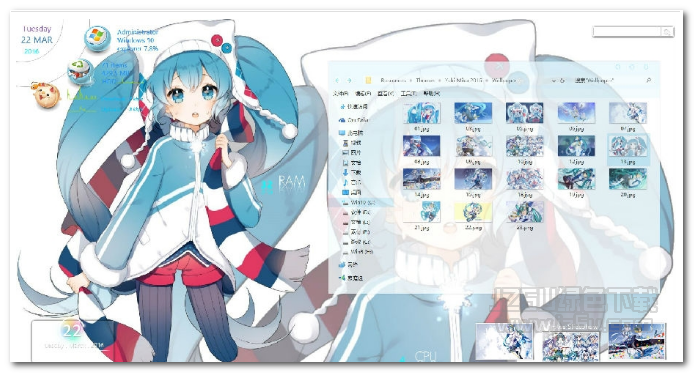The width and height of the screenshot is (694, 373).
Task: Select This PC (此电脑) in the sidebar
Action: (x=351, y=133)
